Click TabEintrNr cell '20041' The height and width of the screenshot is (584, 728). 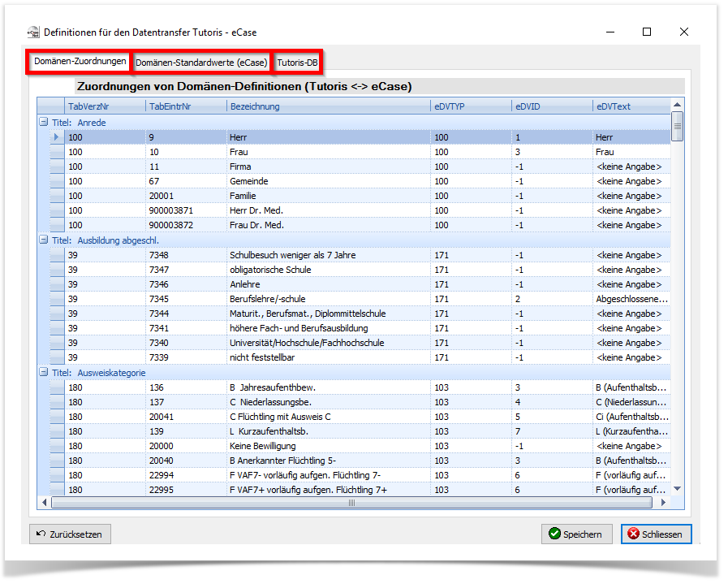186,417
